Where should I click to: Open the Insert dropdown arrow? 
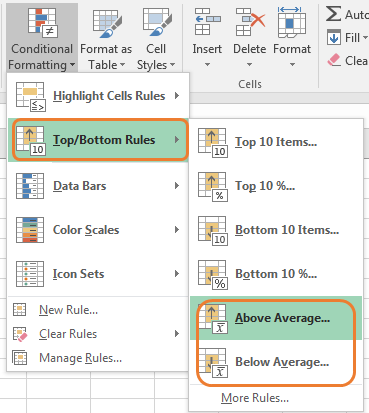click(x=207, y=64)
